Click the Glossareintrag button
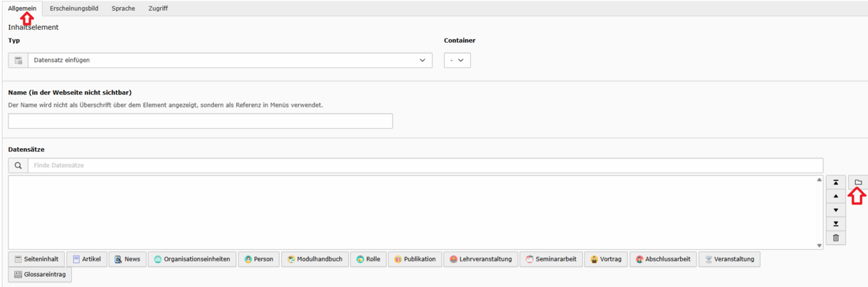The image size is (868, 287). (x=41, y=275)
